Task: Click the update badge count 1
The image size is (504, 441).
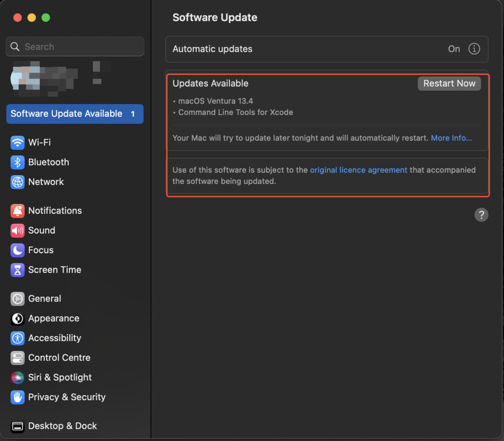Action: click(x=132, y=114)
